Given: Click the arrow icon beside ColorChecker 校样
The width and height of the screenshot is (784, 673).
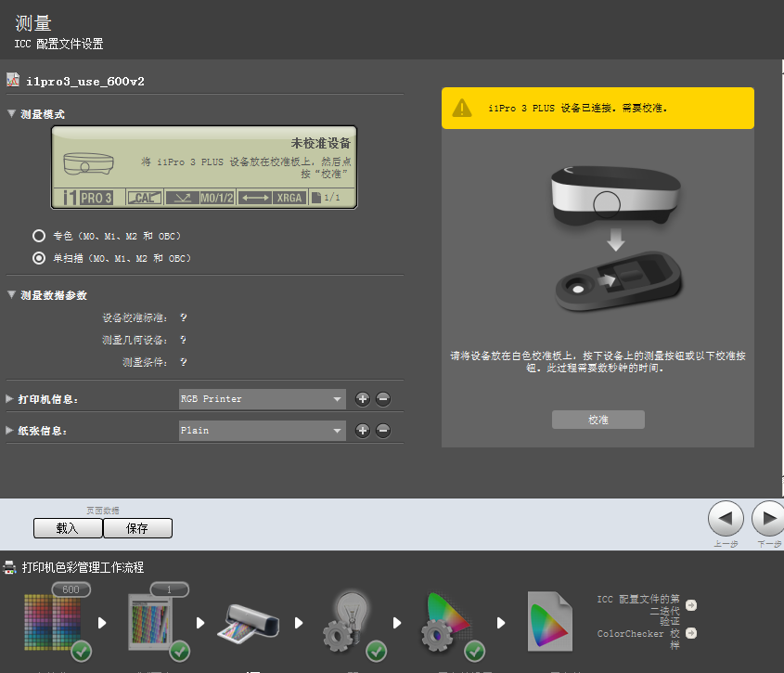Looking at the screenshot, I should tap(691, 633).
